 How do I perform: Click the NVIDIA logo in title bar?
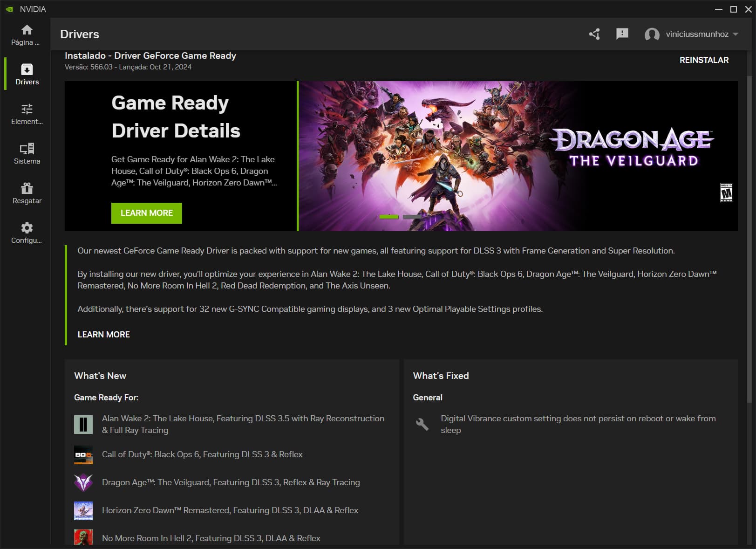point(9,9)
